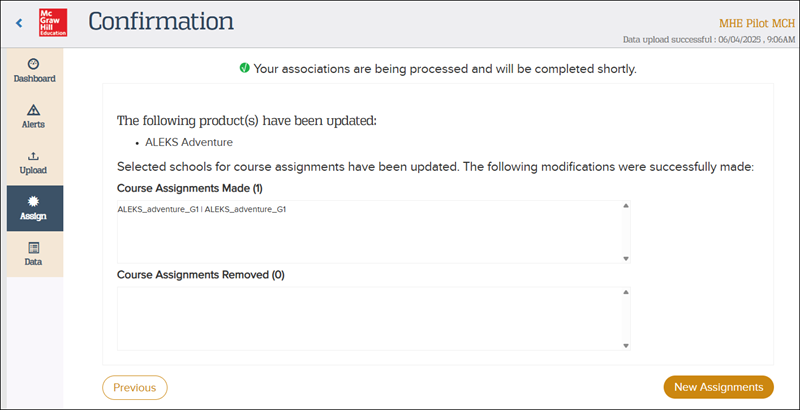Click the Confirmation page title
Viewport: 800px width, 410px height.
pos(161,21)
